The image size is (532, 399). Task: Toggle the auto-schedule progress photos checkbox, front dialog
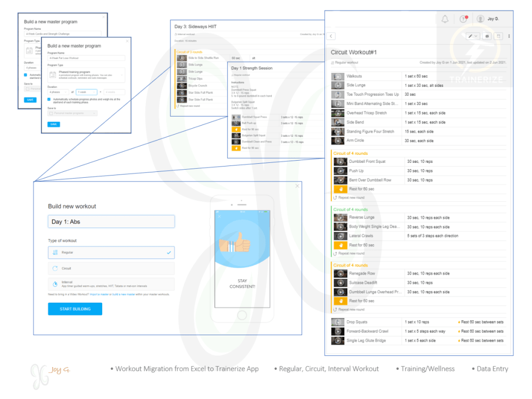click(x=49, y=99)
